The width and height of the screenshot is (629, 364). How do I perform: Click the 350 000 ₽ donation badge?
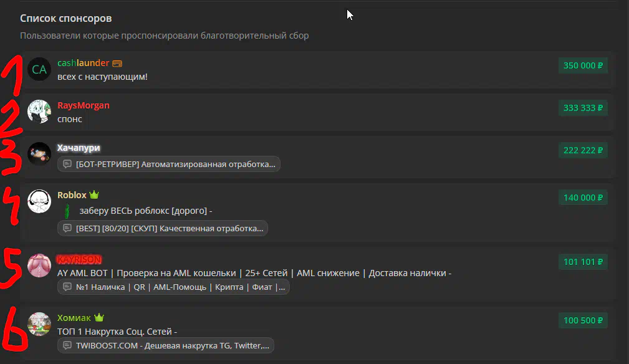583,65
